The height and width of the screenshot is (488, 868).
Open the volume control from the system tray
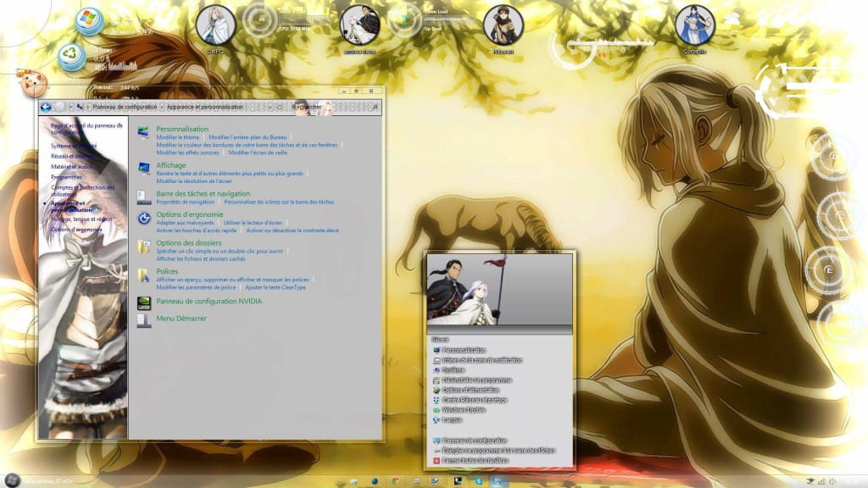(832, 481)
